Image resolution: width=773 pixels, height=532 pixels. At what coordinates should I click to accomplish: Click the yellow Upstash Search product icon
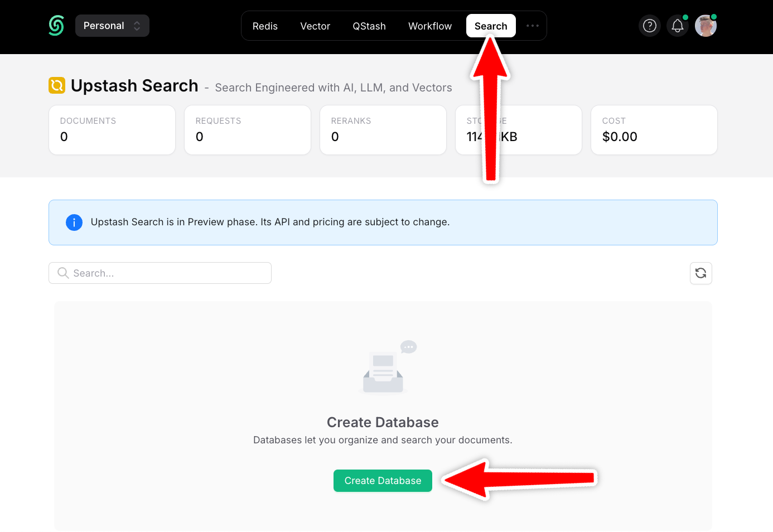point(57,85)
